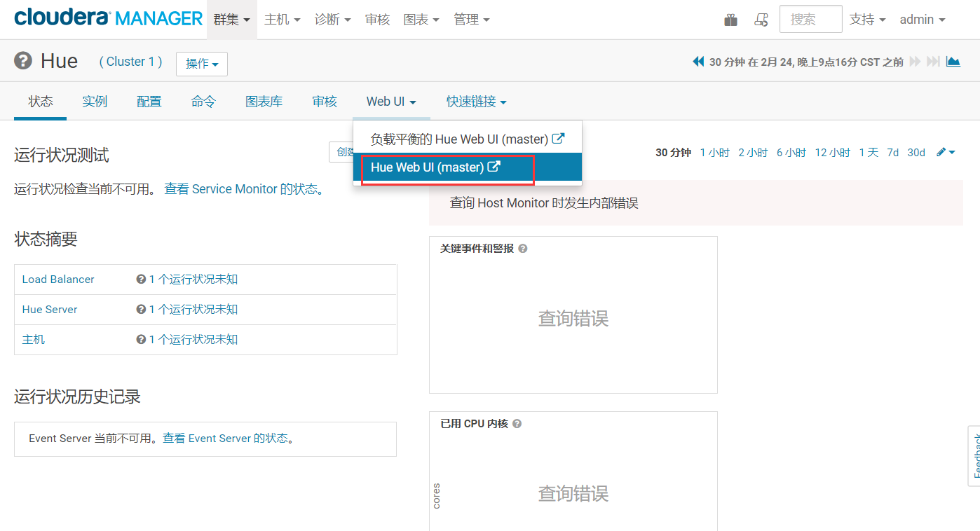This screenshot has height=531, width=980.
Task: Open the 审核 tab under Hue
Action: pos(325,102)
